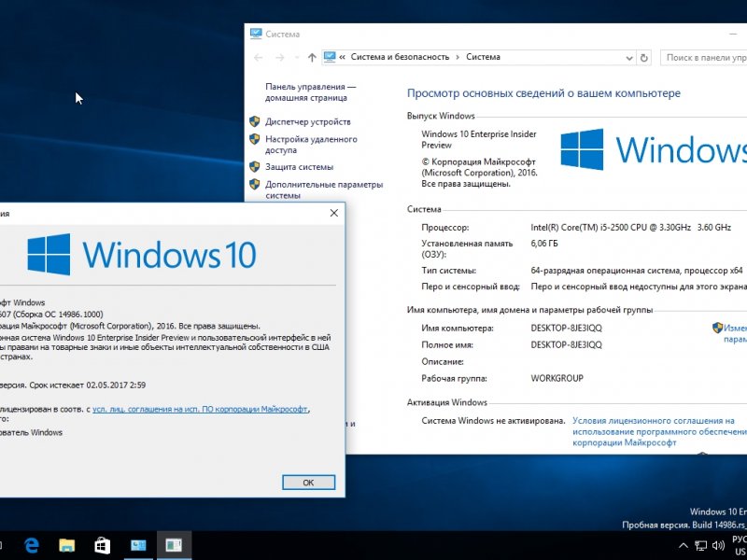Switch to the winver taskbar button
The image size is (747, 560).
[x=174, y=545]
